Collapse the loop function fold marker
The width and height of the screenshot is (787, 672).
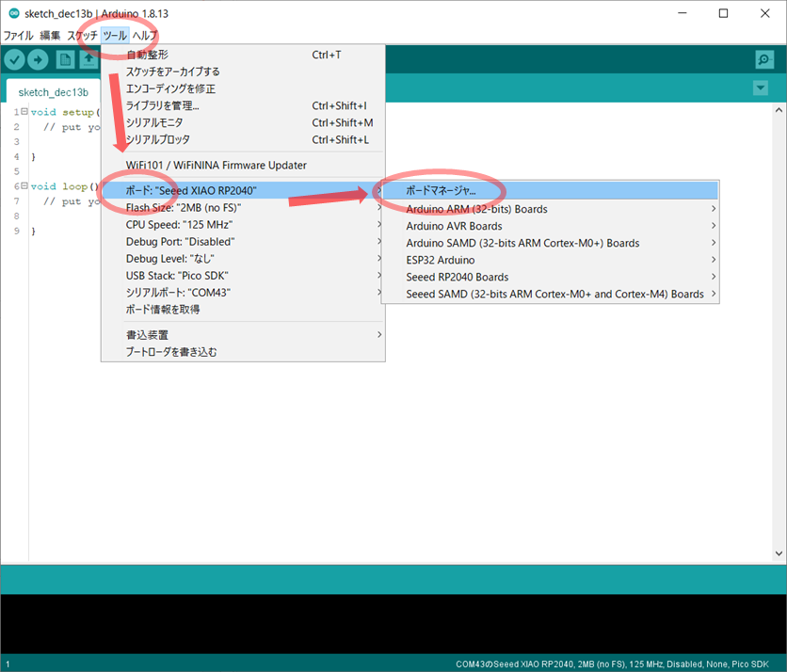[24, 185]
